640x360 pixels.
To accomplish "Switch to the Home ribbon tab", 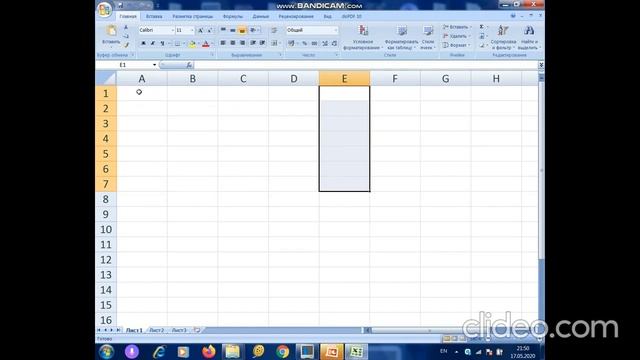I will 128,16.
